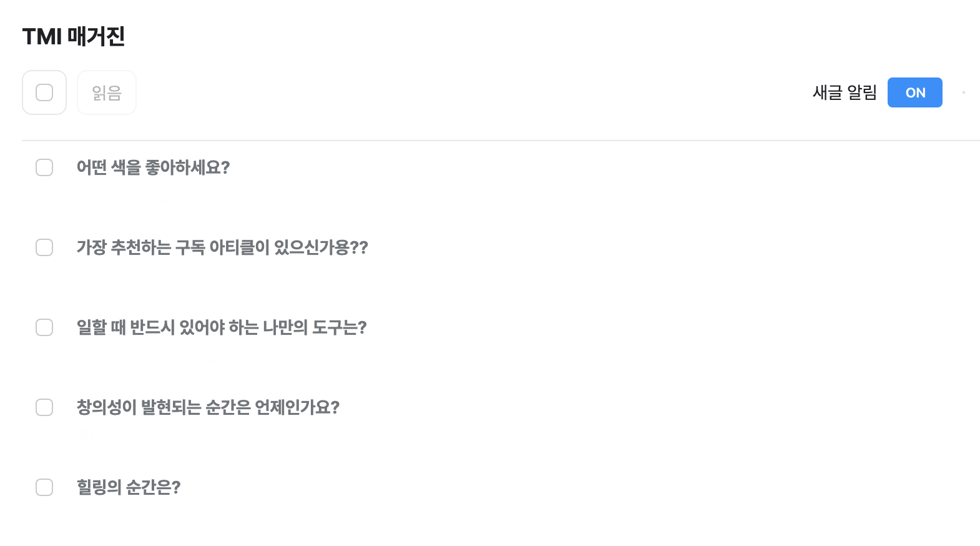This screenshot has height=546, width=980.
Task: Read the question about healing moments
Action: point(129,487)
